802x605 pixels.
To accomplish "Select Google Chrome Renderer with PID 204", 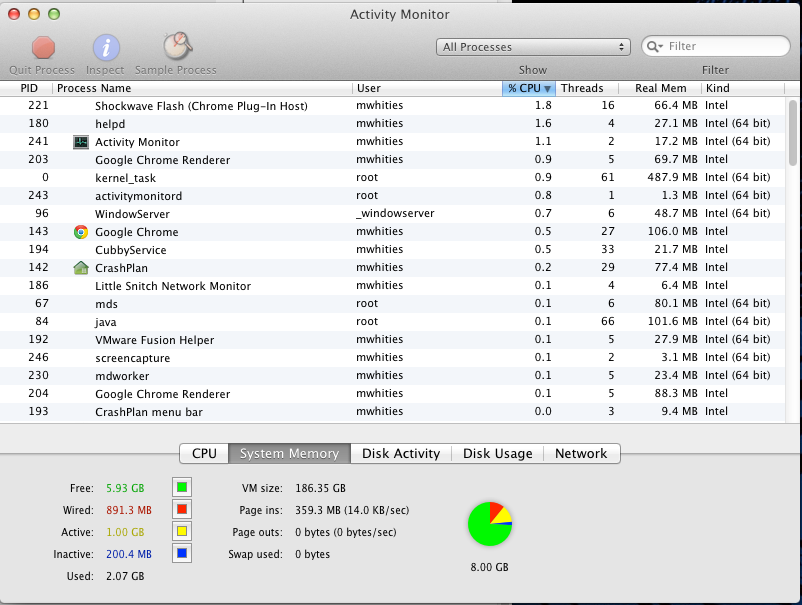I will [392, 394].
